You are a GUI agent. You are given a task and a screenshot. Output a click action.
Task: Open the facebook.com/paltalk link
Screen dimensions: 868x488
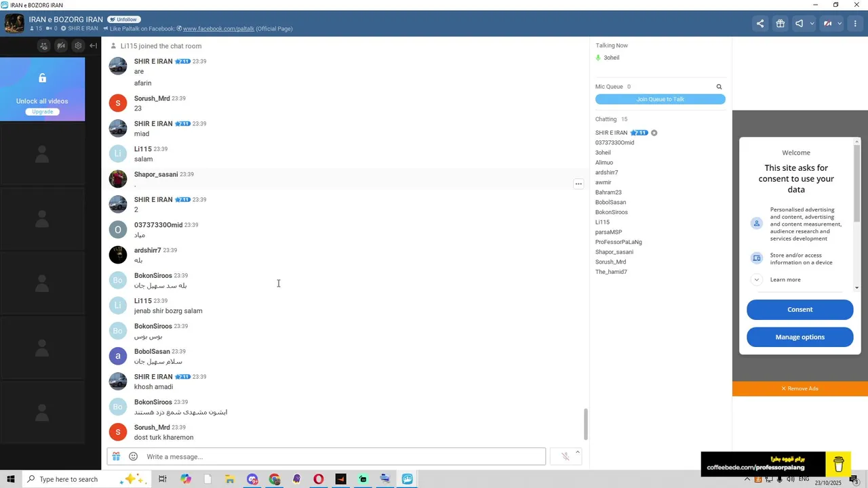(x=218, y=28)
